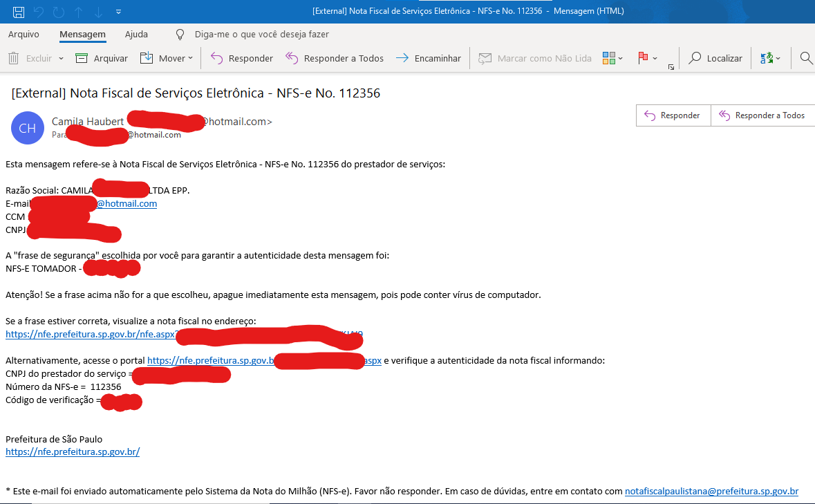Click the Redo arrow icon
The height and width of the screenshot is (504, 815).
[x=59, y=12]
